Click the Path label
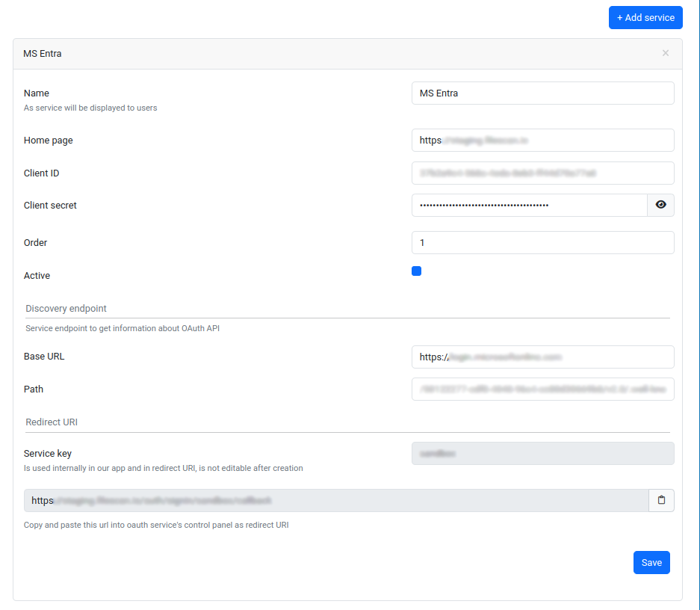Viewport: 700px width, 610px height. pyautogui.click(x=34, y=389)
